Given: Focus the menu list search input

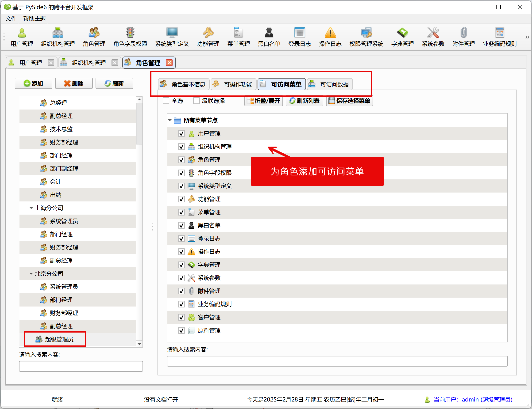Looking at the screenshot, I should point(337,361).
